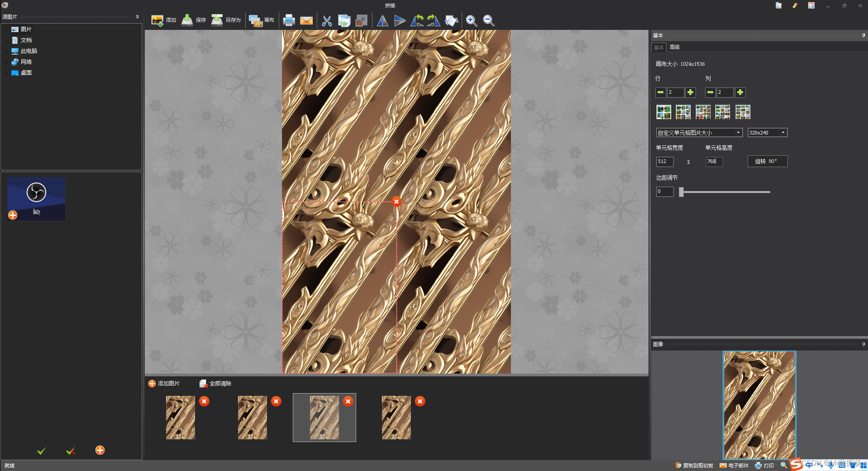Increase row count with plus button
This screenshot has height=471, width=868.
691,92
